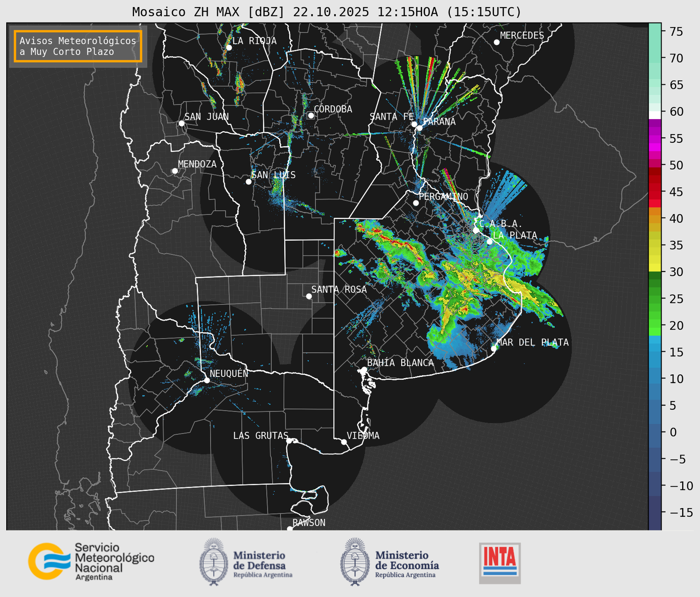Click the Pergamino city marker dot
Image resolution: width=700 pixels, height=597 pixels.
point(416,203)
